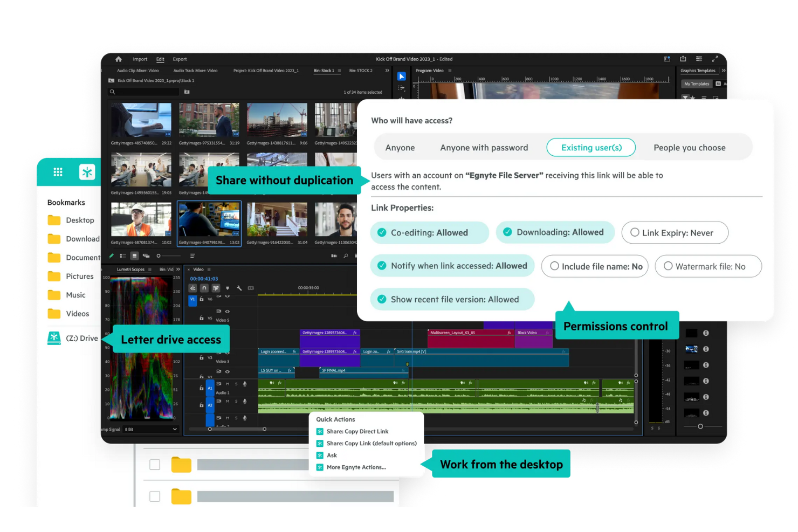Click the Egnyte logo in the bookmarks sidebar
Image resolution: width=798 pixels, height=532 pixels.
[x=87, y=172]
